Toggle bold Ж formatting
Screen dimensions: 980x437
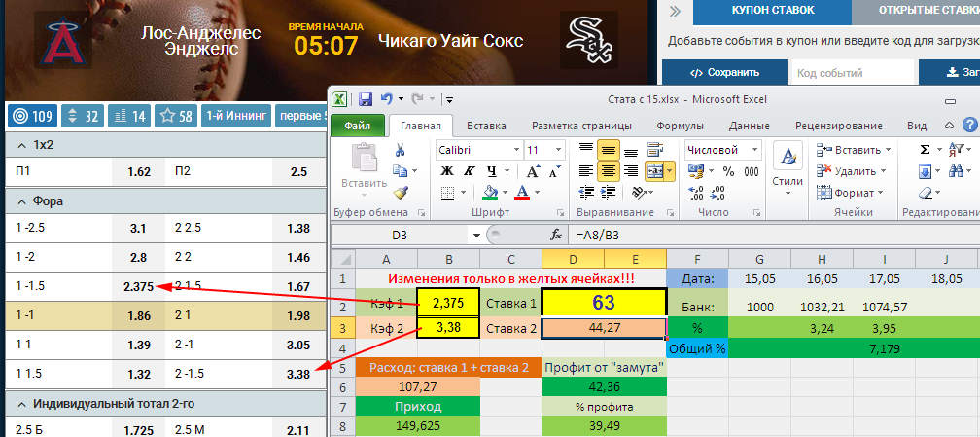447,171
